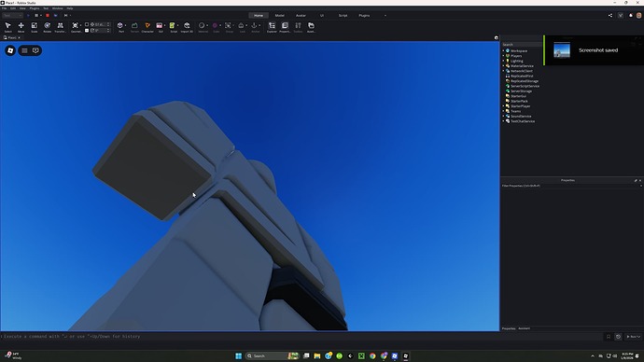
Task: Activate the Move tool
Action: 21,27
